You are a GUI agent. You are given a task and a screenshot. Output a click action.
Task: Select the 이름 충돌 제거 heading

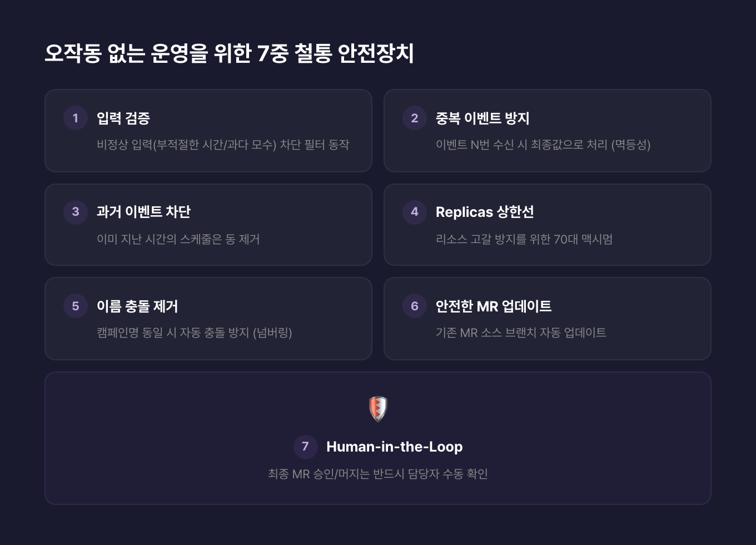[137, 306]
